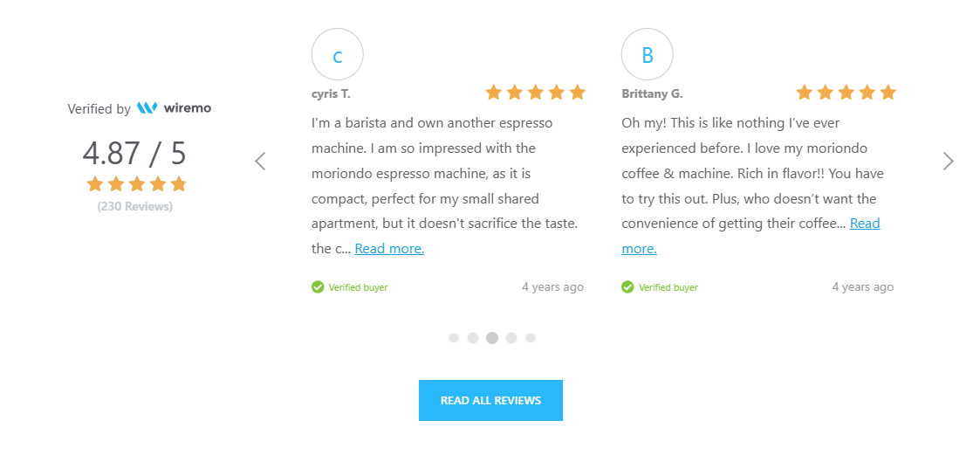Click the READ ALL REVIEWS button
Viewport: 980px width, 462px height.
click(x=490, y=400)
